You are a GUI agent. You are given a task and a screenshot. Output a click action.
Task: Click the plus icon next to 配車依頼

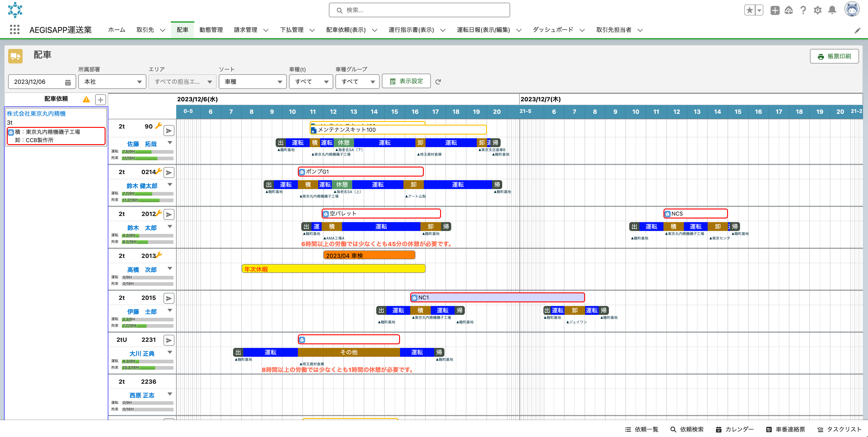point(100,100)
